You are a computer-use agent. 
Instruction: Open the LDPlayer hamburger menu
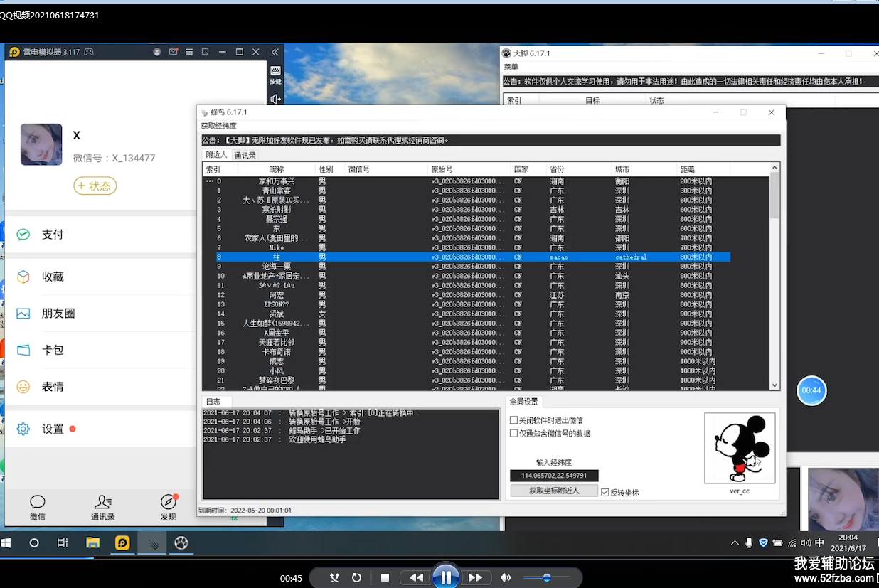(x=189, y=52)
